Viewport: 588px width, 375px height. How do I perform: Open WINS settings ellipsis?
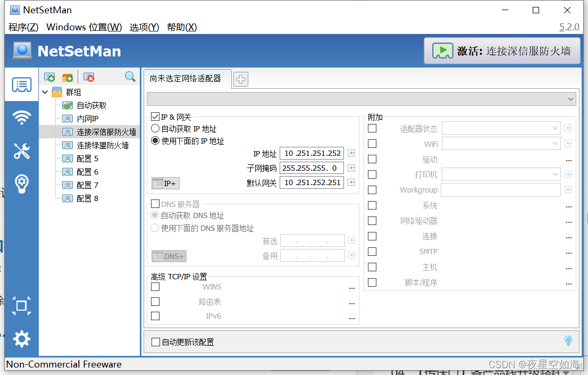point(352,288)
